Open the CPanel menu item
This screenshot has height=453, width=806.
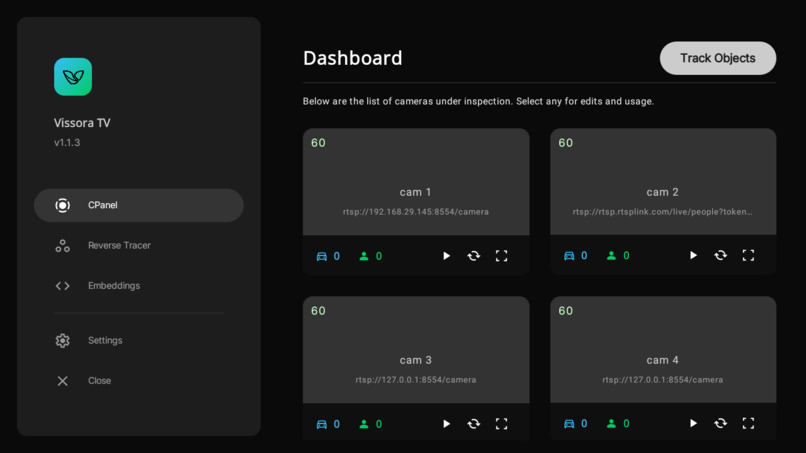click(139, 205)
